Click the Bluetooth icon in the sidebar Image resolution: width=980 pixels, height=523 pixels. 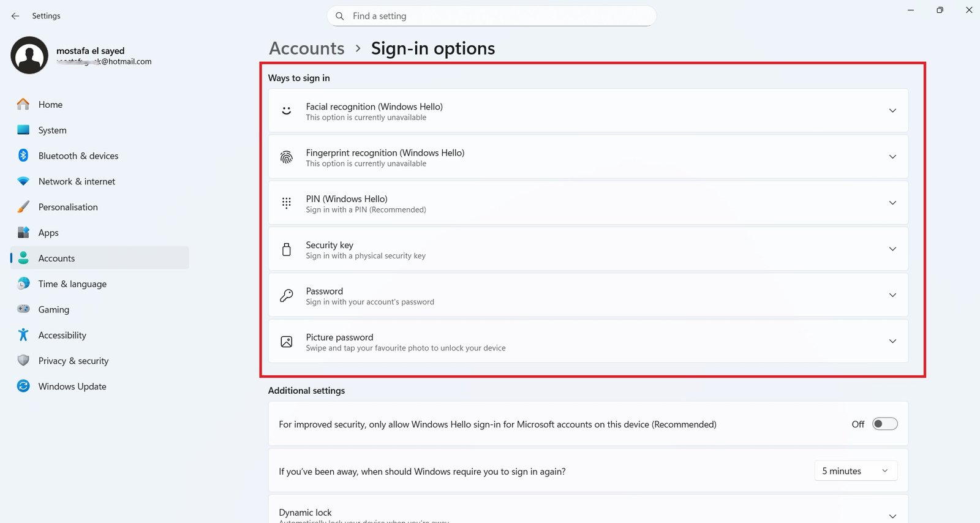tap(23, 156)
